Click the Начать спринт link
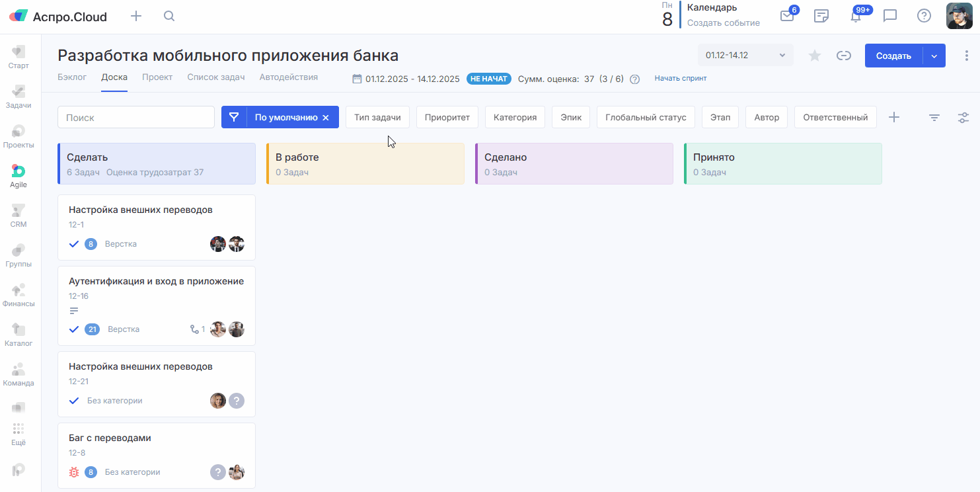Viewport: 980px width, 492px height. (x=680, y=79)
